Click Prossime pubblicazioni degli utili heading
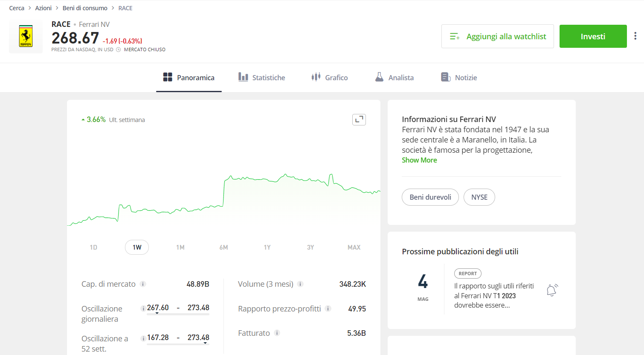644x355 pixels. click(460, 251)
